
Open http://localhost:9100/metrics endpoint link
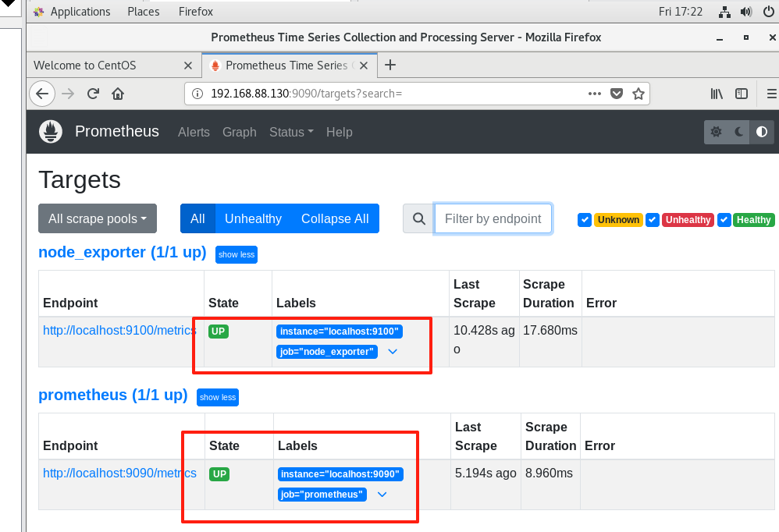(x=118, y=331)
